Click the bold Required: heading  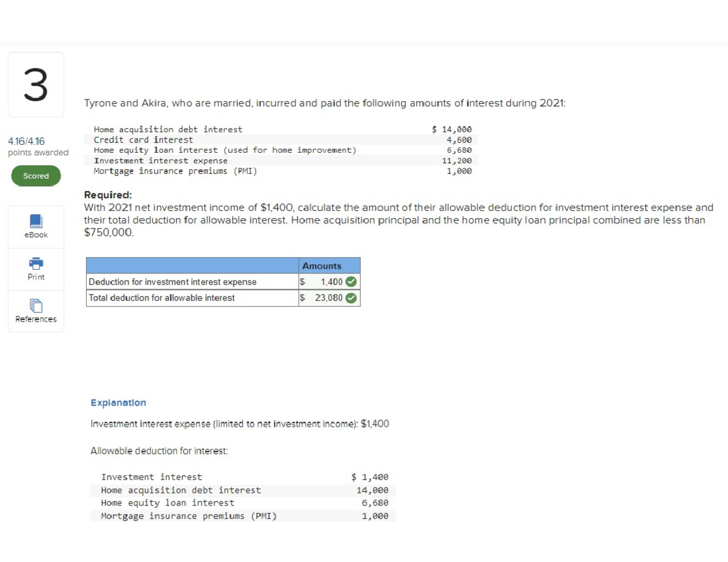(x=107, y=195)
